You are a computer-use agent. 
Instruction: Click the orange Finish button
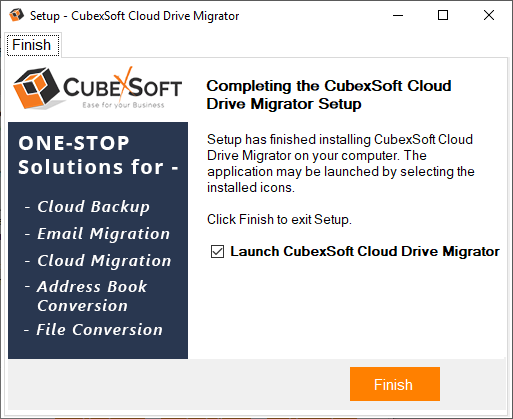tap(395, 384)
